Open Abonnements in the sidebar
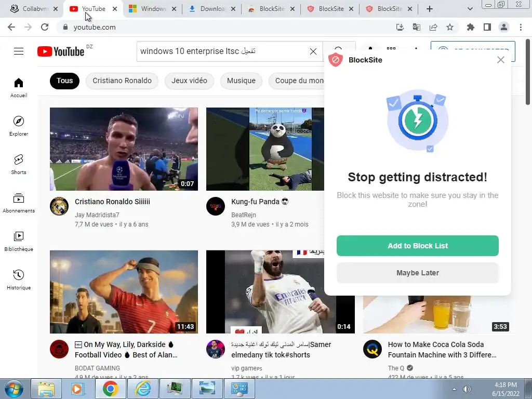 tap(19, 203)
